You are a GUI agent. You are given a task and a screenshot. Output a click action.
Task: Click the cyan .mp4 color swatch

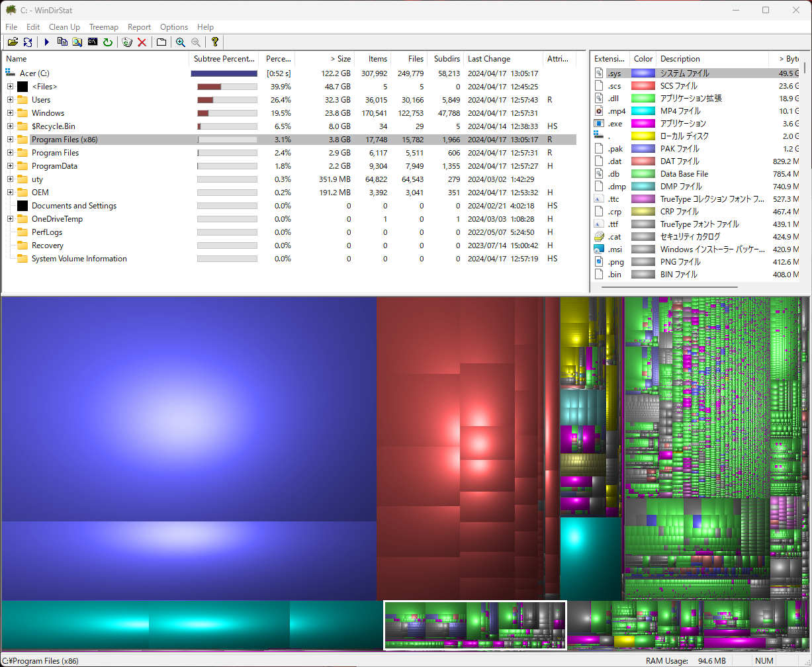[x=643, y=111]
